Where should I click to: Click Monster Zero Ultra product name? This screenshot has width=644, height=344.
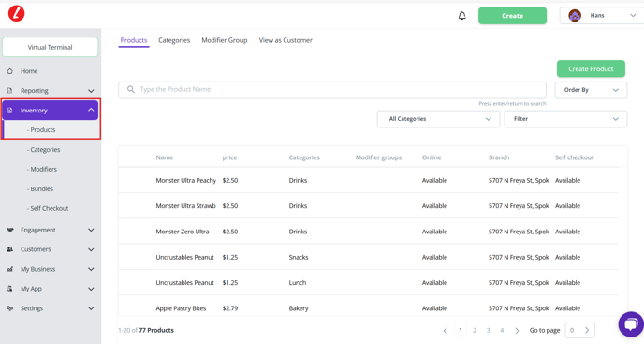(183, 232)
